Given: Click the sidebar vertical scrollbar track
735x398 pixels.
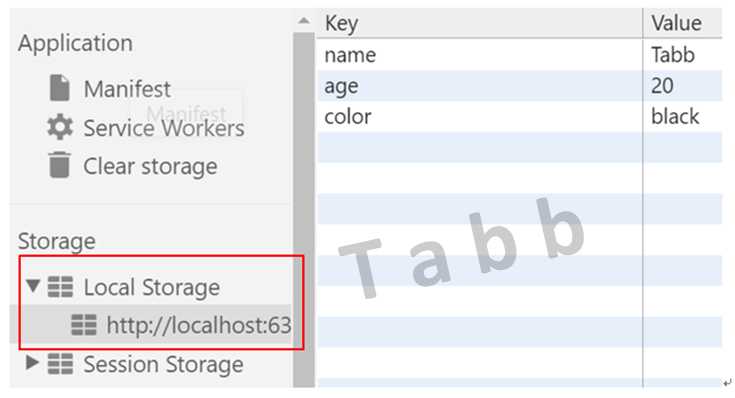Looking at the screenshot, I should (304, 210).
